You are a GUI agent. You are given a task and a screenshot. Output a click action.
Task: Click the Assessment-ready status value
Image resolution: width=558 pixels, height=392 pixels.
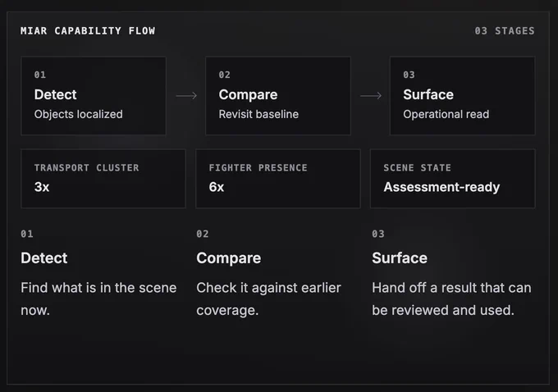coord(441,187)
